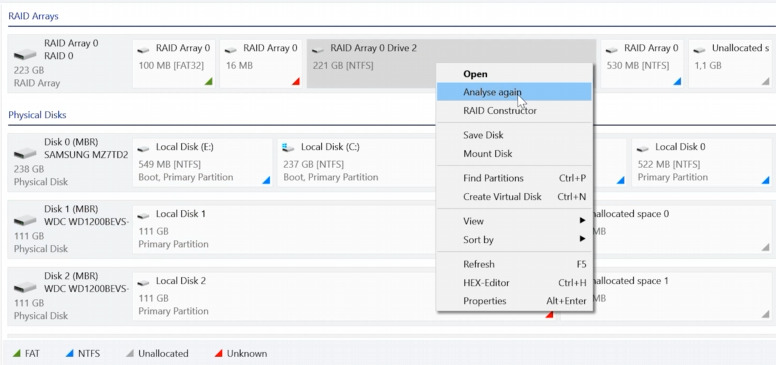Click blue NTFS marker on Local Disk 0
Viewport: 776px width, 365px height.
click(766, 181)
